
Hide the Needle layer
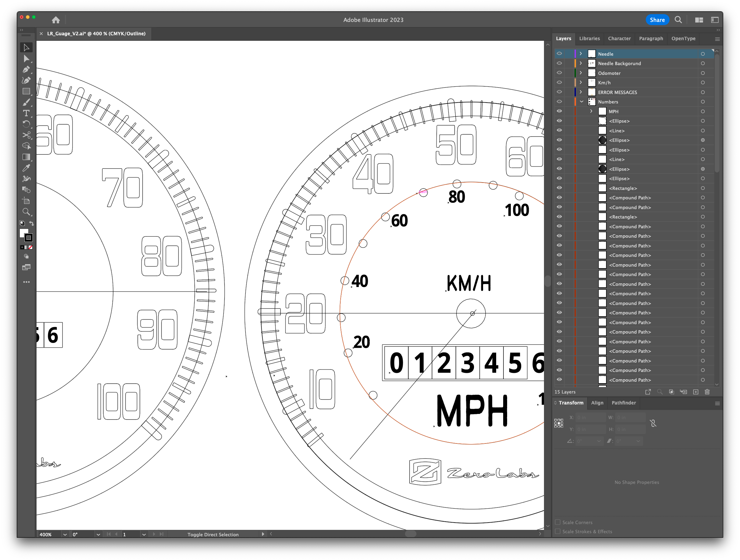(559, 54)
